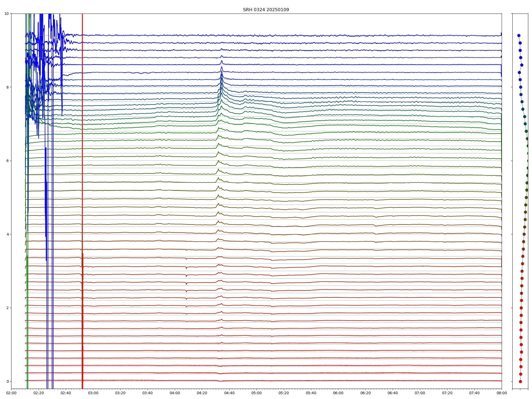Click the y-axis label 0
The width and height of the screenshot is (532, 399).
pyautogui.click(x=7, y=381)
